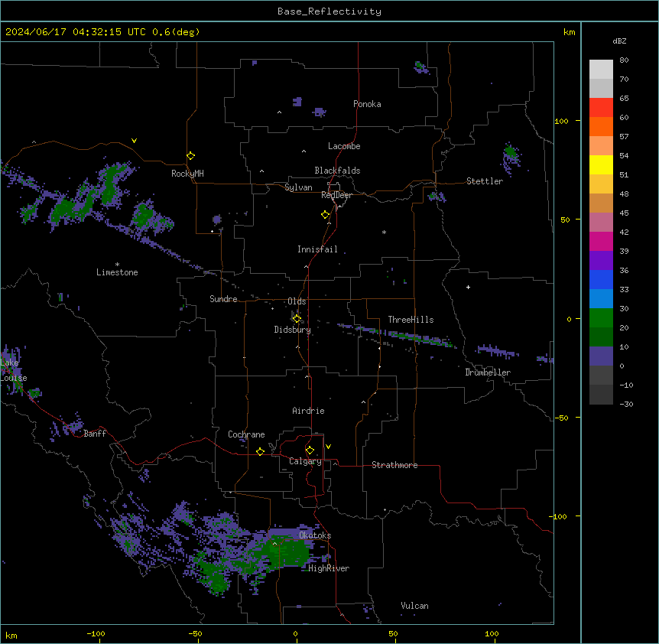Click the Drumheller label
Image resolution: width=659 pixels, height=644 pixels.
(488, 372)
